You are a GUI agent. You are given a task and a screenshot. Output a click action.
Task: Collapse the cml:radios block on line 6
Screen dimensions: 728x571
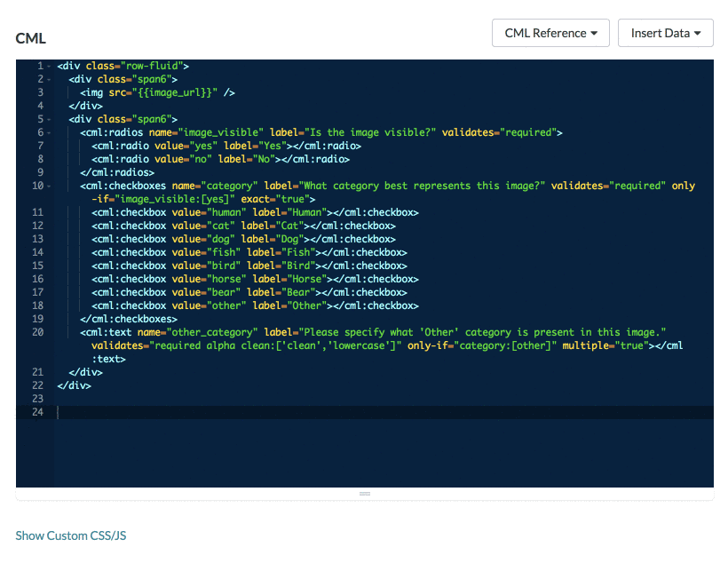point(49,132)
